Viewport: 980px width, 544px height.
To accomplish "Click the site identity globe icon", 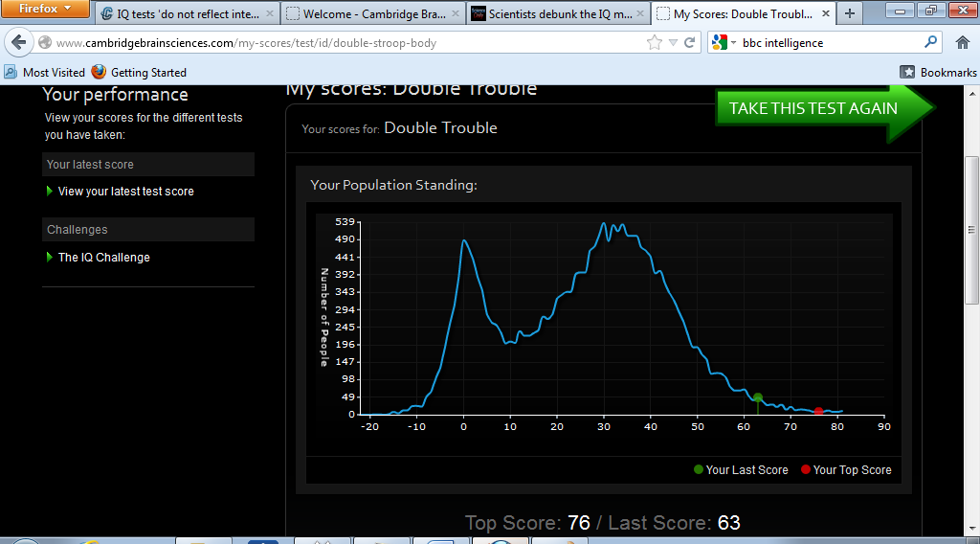I will (x=45, y=42).
